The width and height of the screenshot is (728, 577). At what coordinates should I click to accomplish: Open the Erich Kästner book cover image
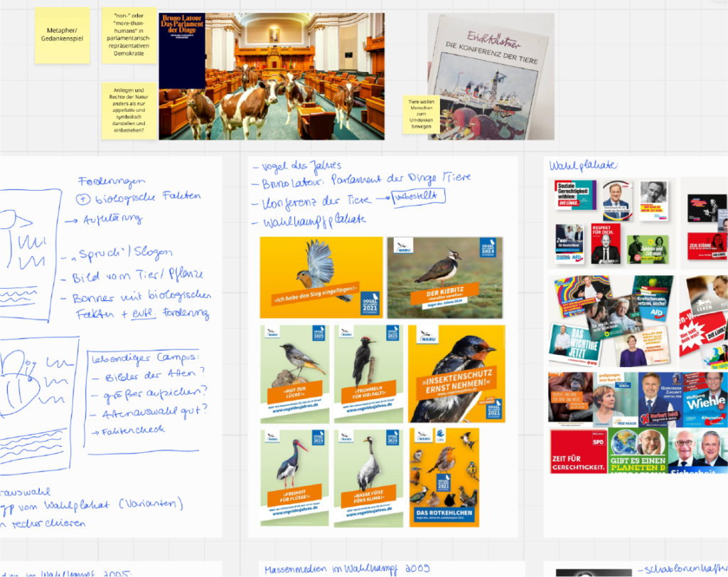coord(491,77)
